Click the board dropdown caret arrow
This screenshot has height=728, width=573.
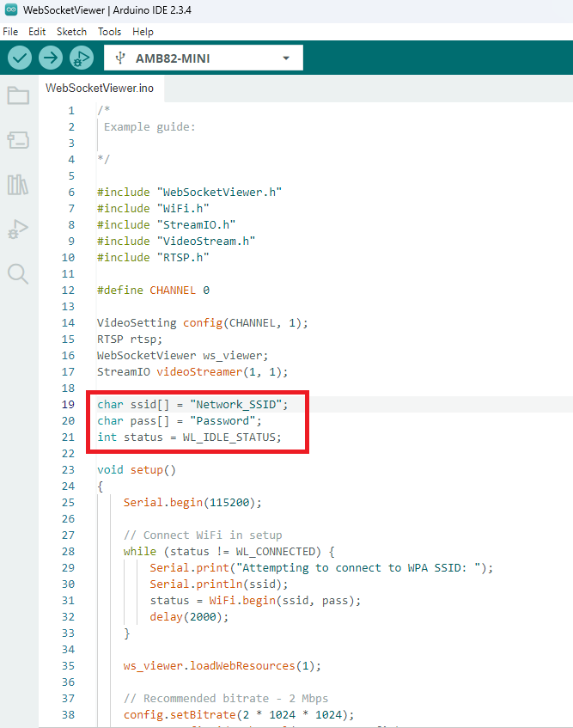pyautogui.click(x=286, y=58)
